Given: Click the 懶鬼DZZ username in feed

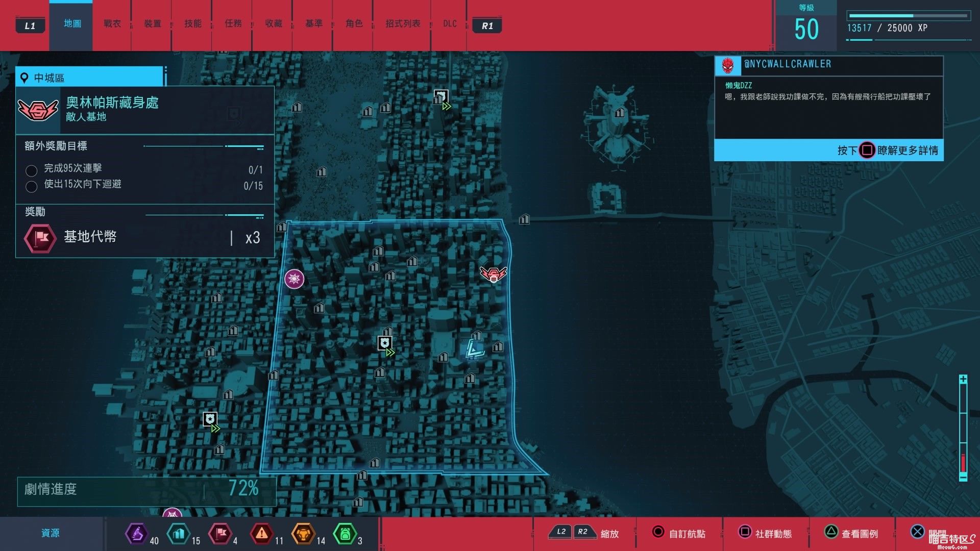Looking at the screenshot, I should [738, 85].
